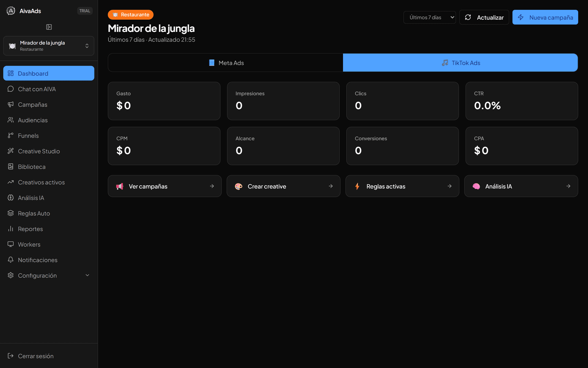This screenshot has width=588, height=368.
Task: Navigate to Audiencias
Action: click(x=49, y=120)
